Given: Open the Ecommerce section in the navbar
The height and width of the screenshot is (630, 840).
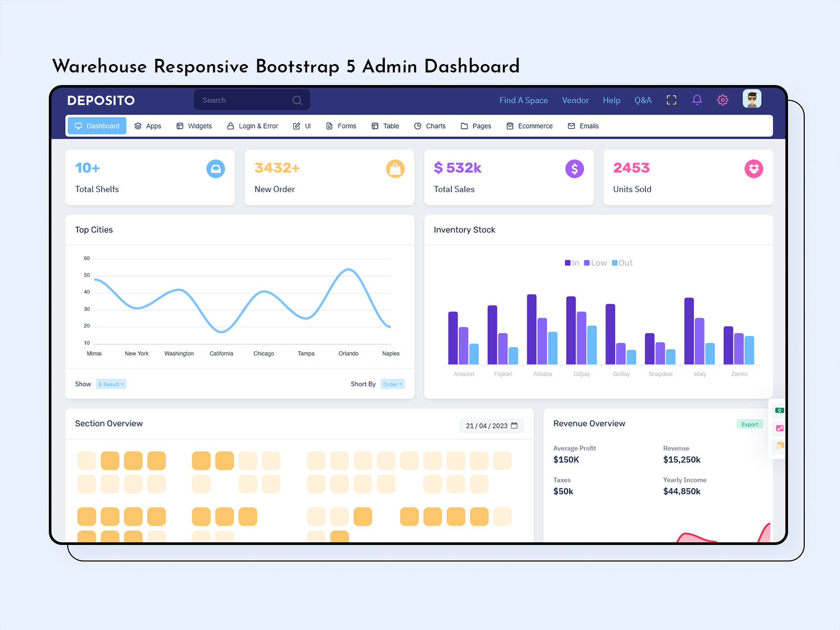Looking at the screenshot, I should tap(529, 125).
